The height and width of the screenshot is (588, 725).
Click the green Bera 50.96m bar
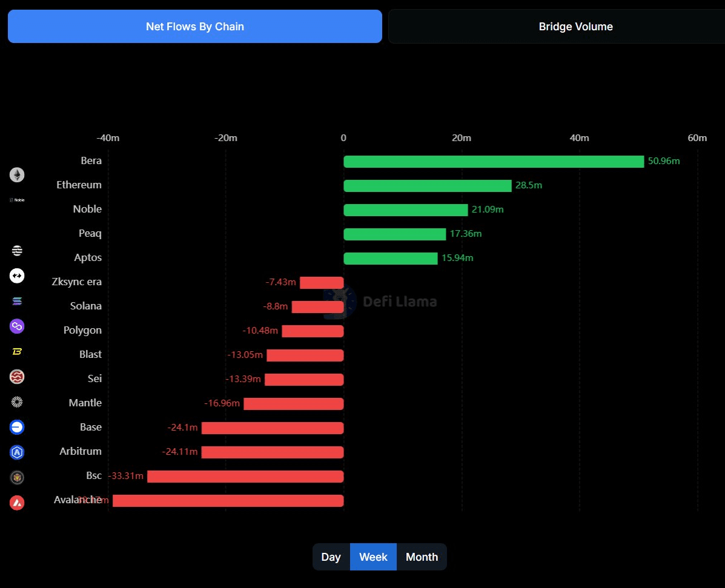[494, 162]
